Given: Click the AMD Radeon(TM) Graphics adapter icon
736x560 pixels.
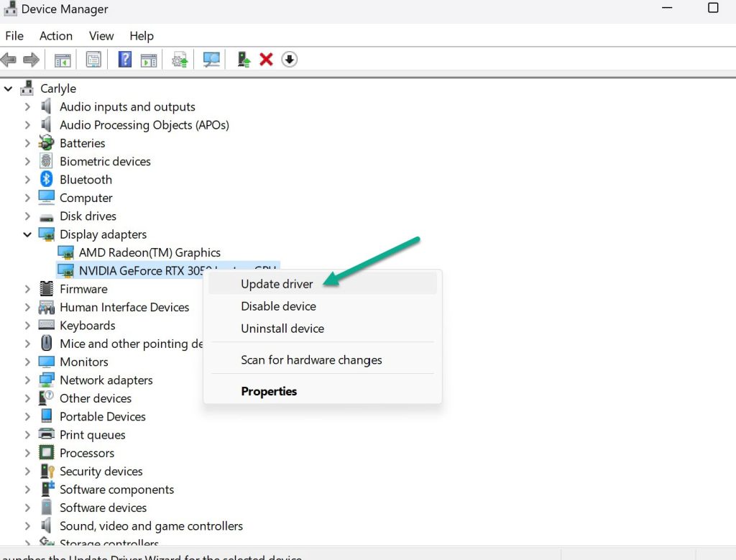Looking at the screenshot, I should [65, 252].
